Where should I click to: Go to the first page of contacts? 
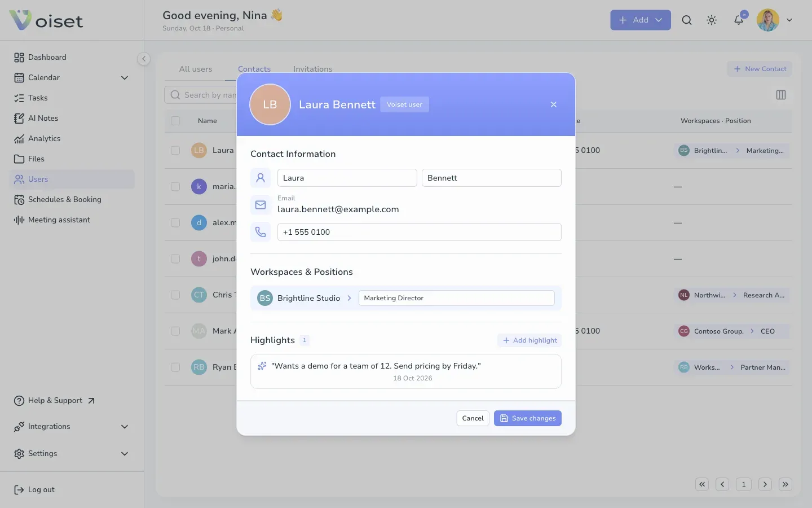(702, 484)
